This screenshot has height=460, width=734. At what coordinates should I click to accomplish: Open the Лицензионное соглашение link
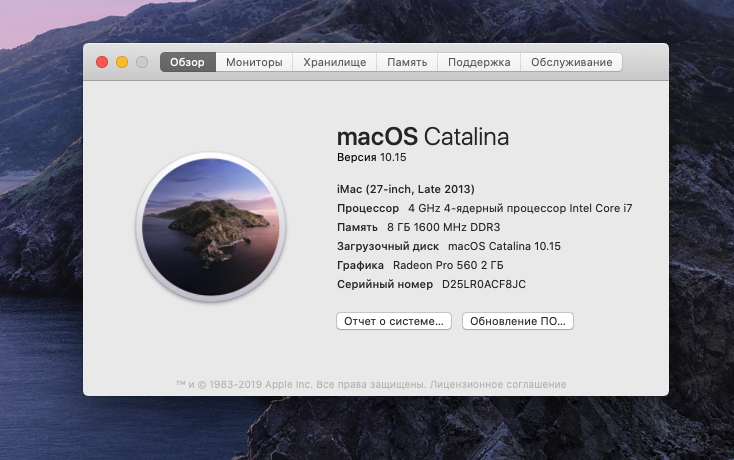tap(498, 384)
